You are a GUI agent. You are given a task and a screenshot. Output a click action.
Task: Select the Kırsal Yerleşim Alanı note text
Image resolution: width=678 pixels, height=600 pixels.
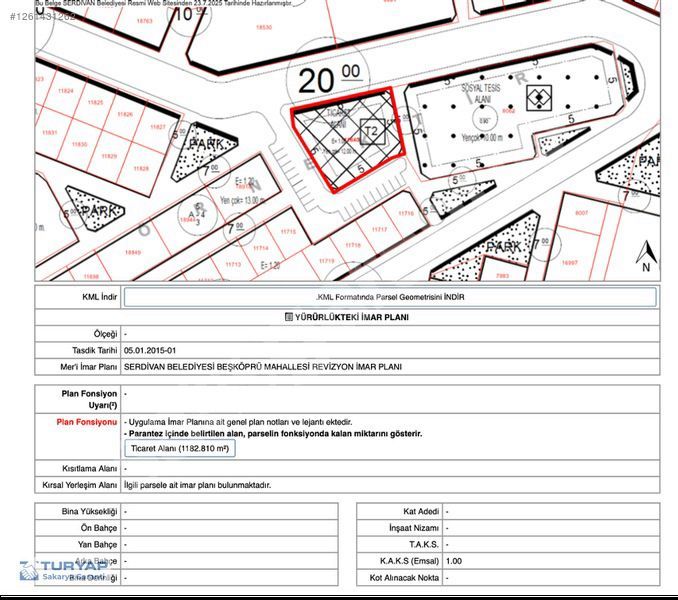197,485
